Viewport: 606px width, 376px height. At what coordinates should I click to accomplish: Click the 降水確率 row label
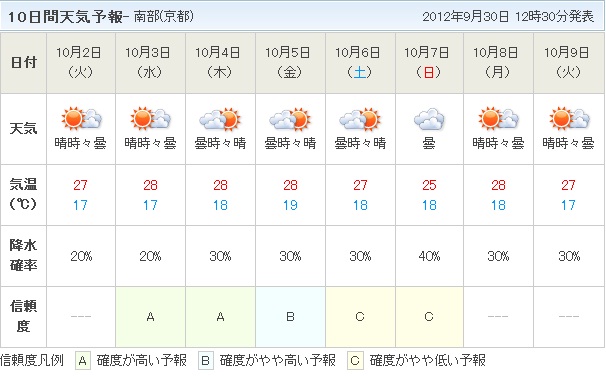(x=23, y=255)
